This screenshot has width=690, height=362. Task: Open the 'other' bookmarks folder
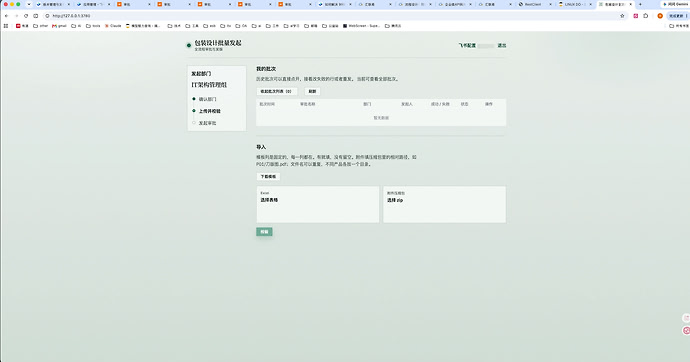point(40,26)
